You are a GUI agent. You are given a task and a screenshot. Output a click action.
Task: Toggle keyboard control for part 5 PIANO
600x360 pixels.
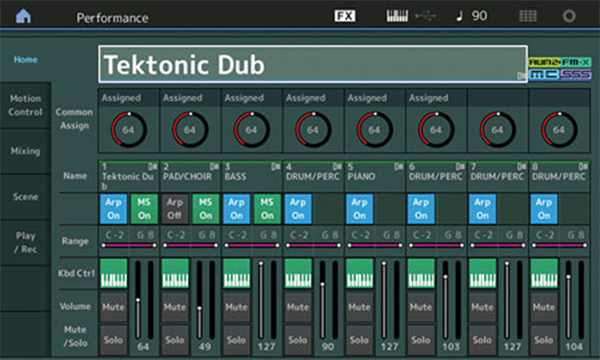click(x=360, y=273)
